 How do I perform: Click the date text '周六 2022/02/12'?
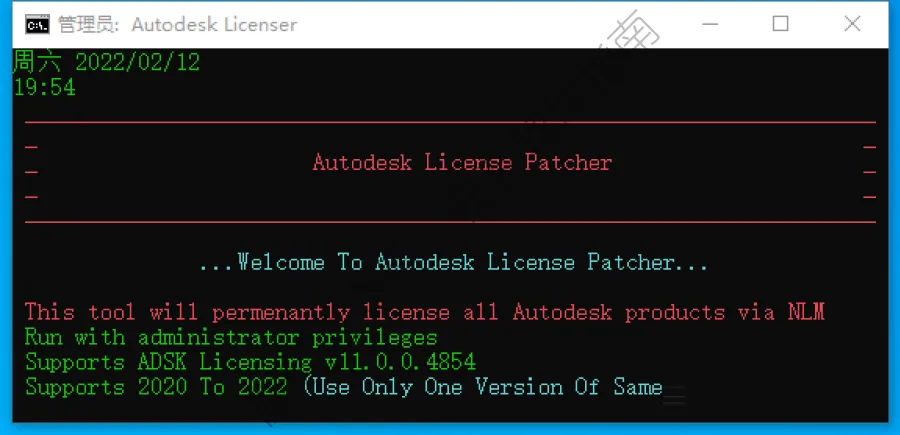tap(107, 62)
